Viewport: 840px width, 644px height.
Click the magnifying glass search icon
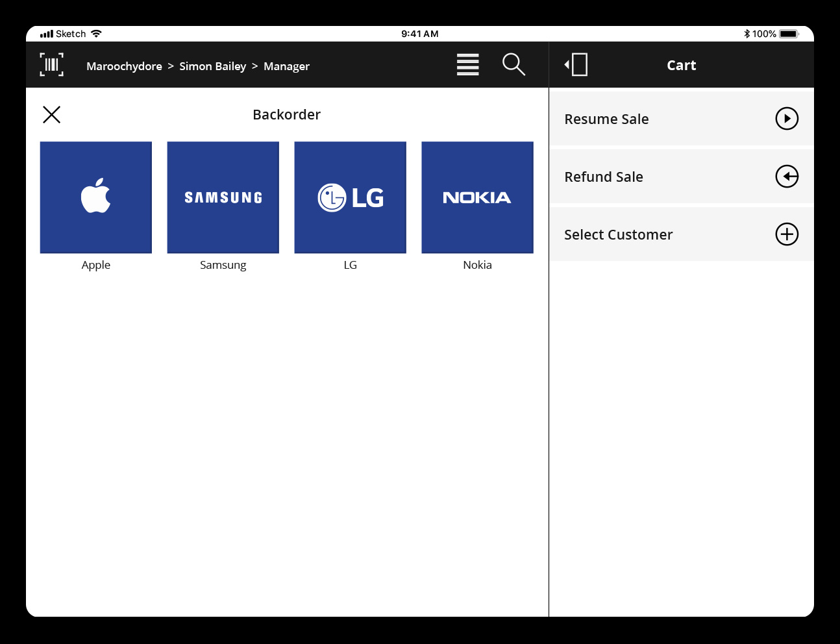tap(513, 65)
